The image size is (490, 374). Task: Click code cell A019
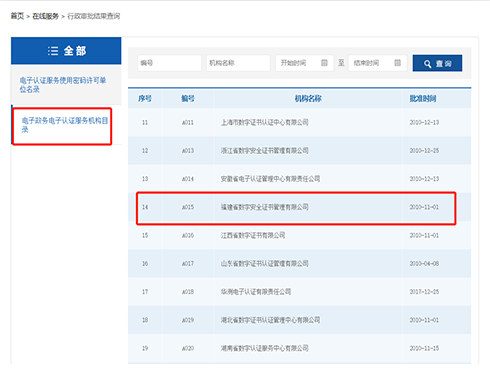coord(188,320)
